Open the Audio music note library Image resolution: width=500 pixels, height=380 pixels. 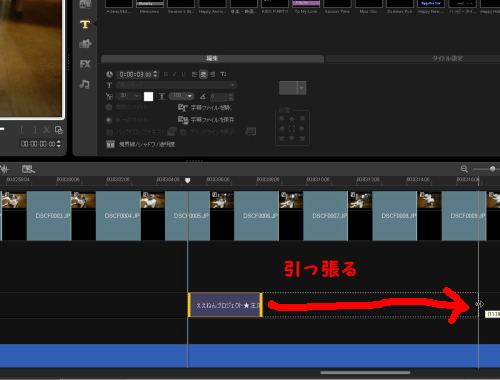(84, 84)
